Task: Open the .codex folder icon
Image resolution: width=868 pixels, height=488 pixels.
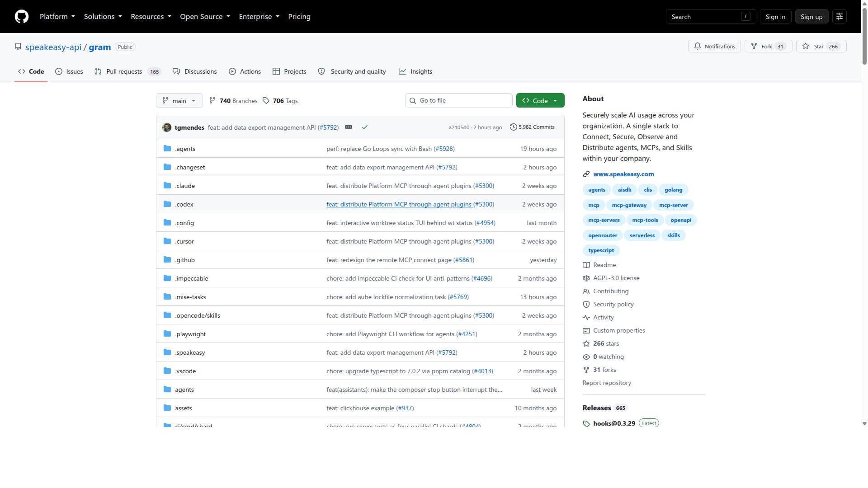Action: point(167,204)
